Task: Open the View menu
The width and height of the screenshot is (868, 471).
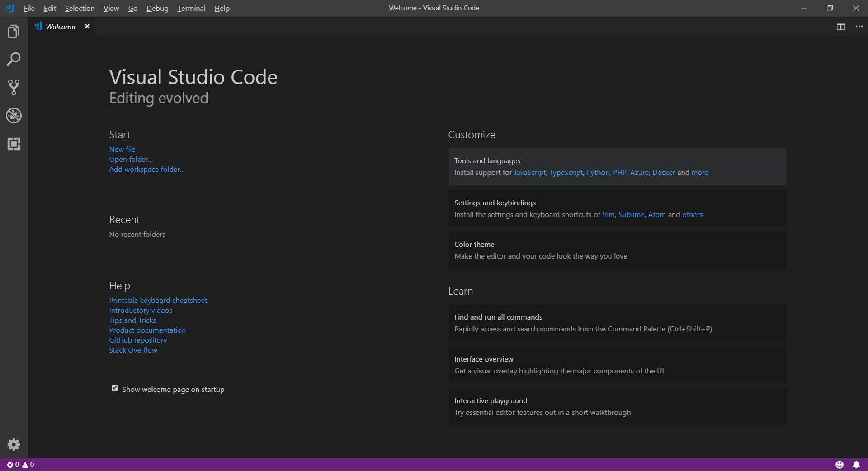Action: pos(111,8)
